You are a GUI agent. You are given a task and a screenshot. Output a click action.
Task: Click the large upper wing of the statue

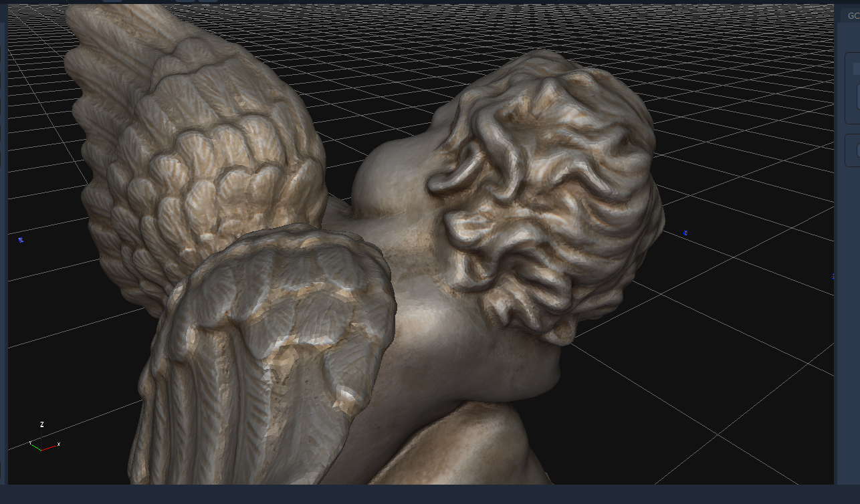pyautogui.click(x=201, y=154)
